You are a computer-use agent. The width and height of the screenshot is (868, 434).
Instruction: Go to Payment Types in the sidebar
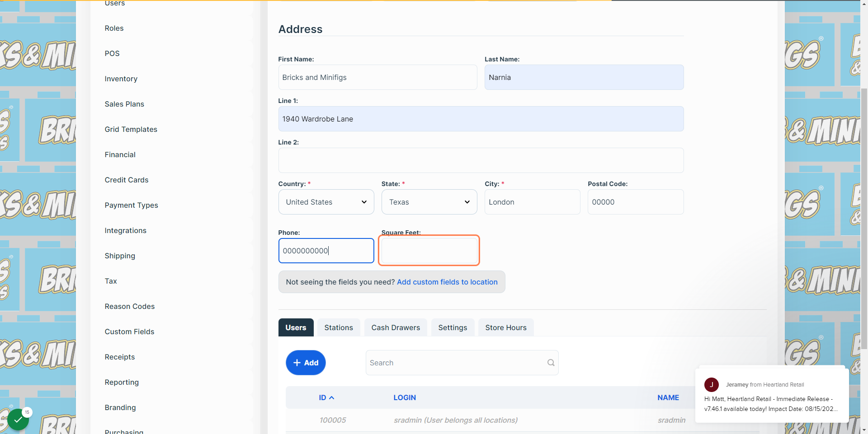point(131,205)
